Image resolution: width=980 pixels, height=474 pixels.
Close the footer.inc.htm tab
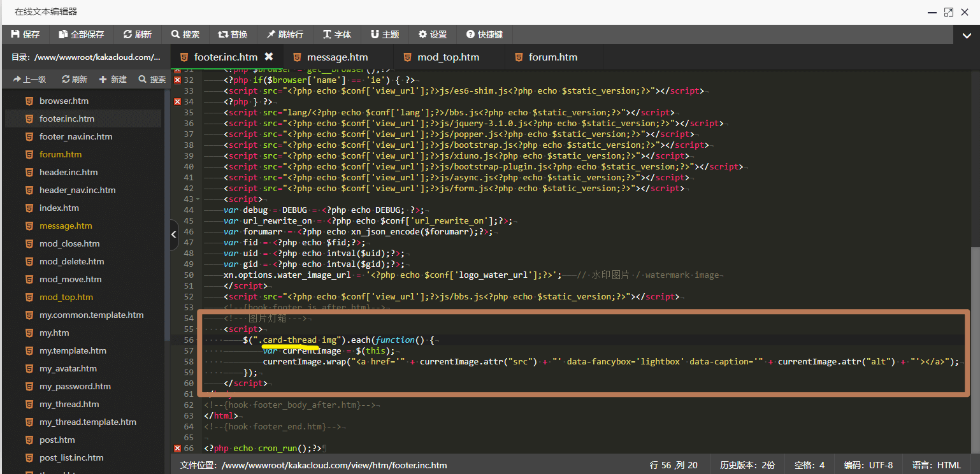(x=269, y=57)
